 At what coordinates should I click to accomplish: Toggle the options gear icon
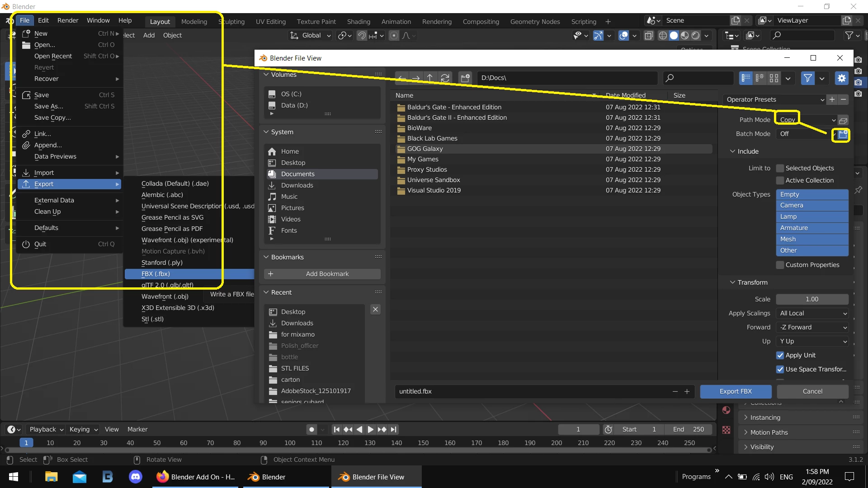click(841, 78)
